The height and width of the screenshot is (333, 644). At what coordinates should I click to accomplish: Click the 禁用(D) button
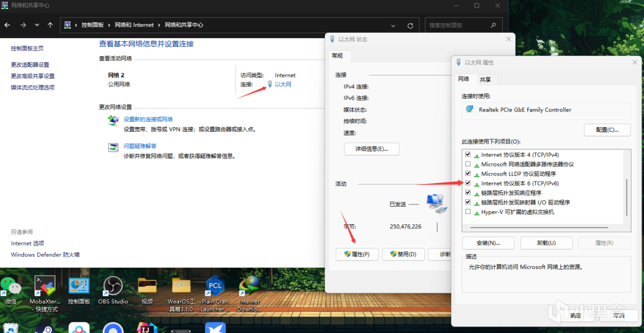pyautogui.click(x=403, y=254)
